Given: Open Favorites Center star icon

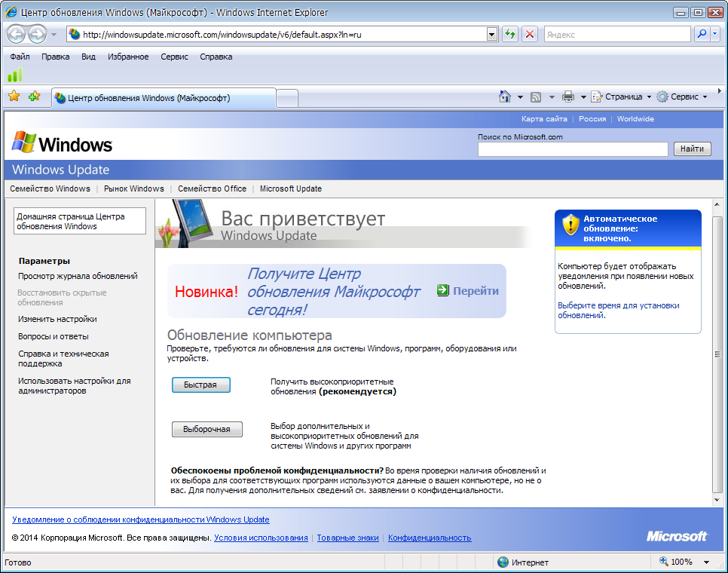Looking at the screenshot, I should pyautogui.click(x=14, y=96).
